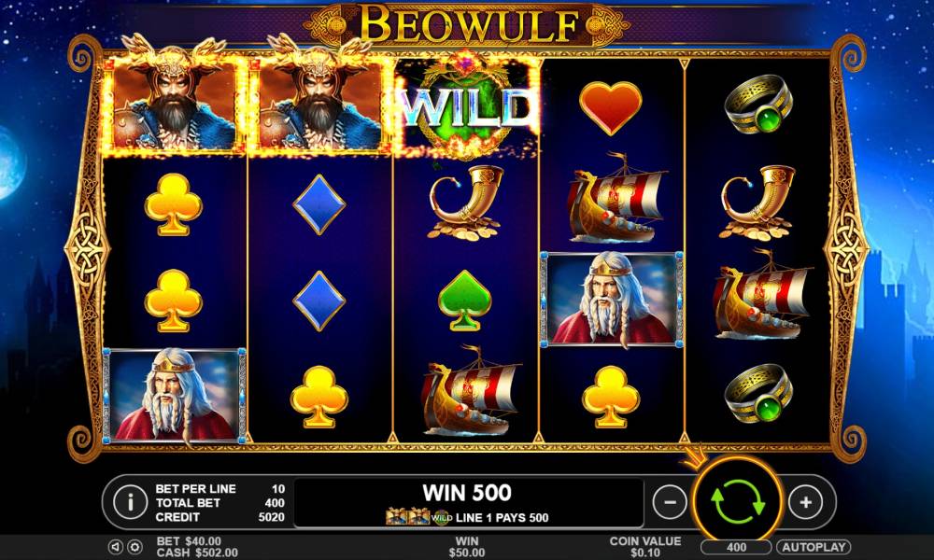Screen dimensions: 934x560
Task: Open the settings gear icon
Action: pos(134,546)
